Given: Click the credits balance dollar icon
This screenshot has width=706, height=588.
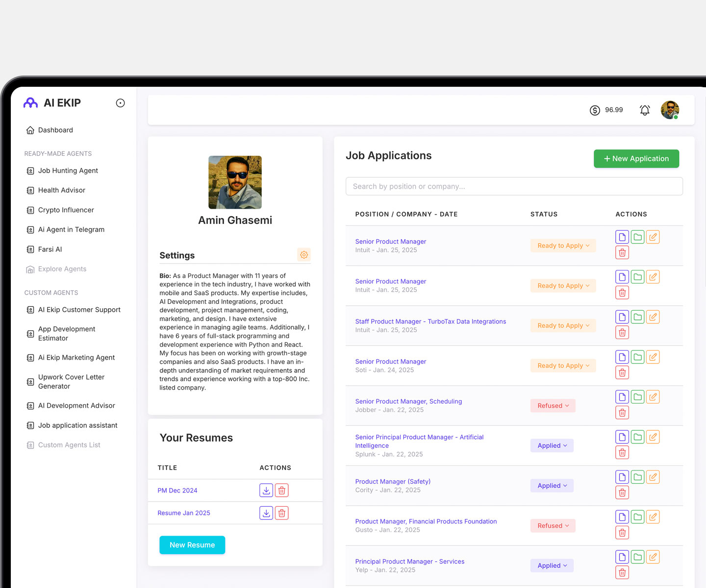Looking at the screenshot, I should (x=595, y=110).
